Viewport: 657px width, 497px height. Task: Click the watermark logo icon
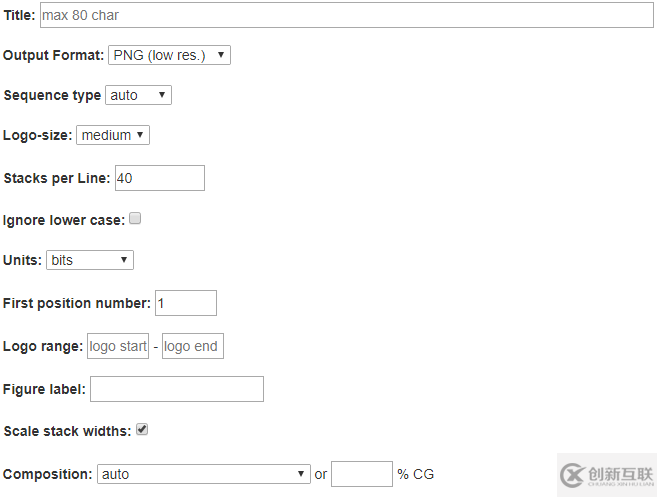pyautogui.click(x=573, y=474)
